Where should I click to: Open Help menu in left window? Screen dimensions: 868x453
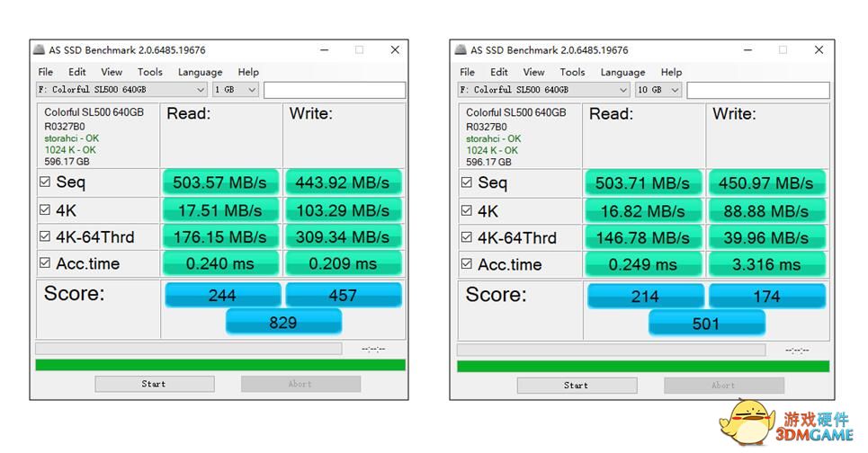coord(248,72)
